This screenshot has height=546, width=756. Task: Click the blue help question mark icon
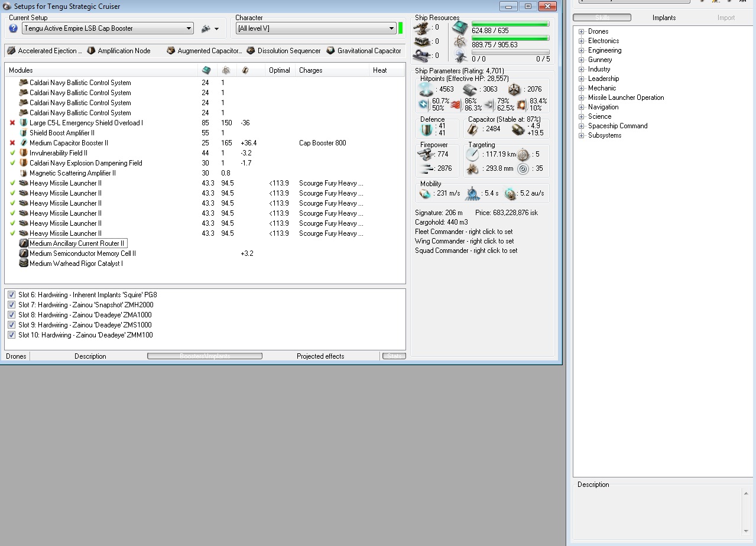pyautogui.click(x=14, y=28)
